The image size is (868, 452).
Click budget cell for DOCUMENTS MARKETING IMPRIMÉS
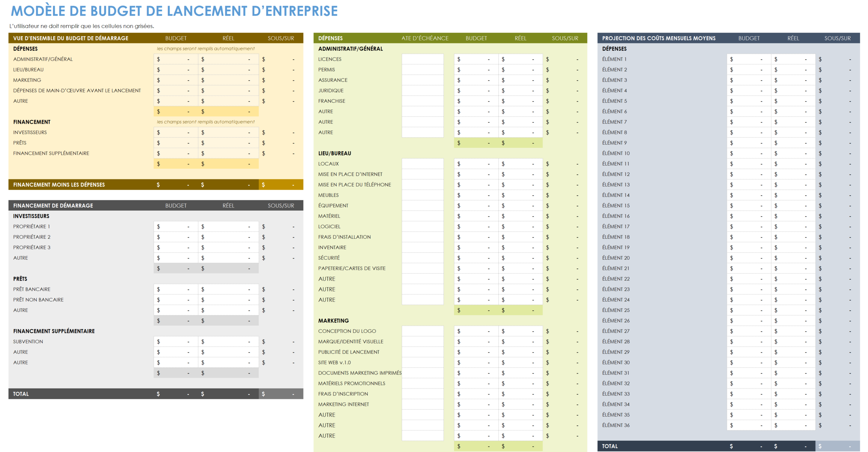[476, 373]
